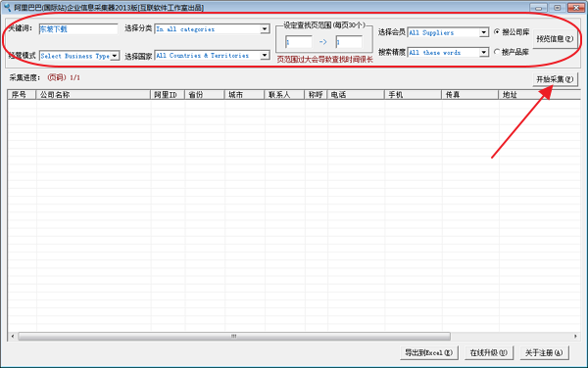This screenshot has width=588, height=368.
Task: Open the 搜索精度 All these words dropdown
Action: (448, 53)
